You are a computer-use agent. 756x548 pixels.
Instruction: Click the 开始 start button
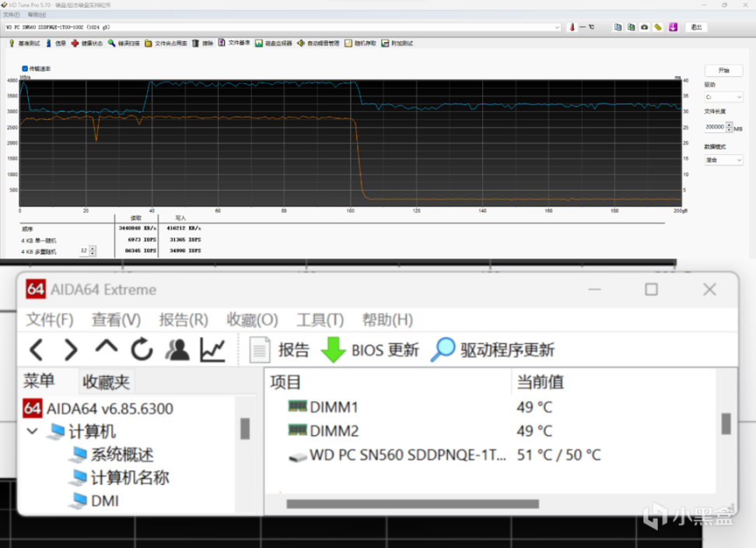pyautogui.click(x=723, y=70)
